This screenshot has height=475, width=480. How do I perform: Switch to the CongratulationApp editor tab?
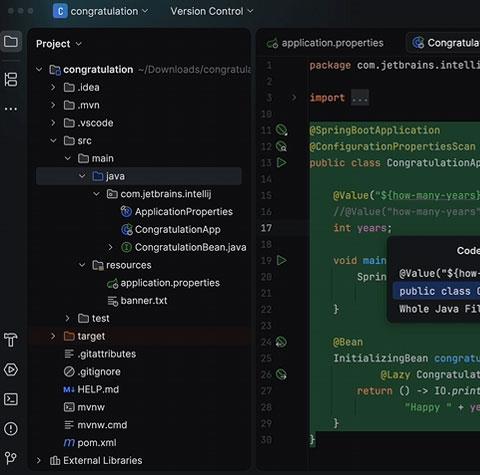point(443,43)
